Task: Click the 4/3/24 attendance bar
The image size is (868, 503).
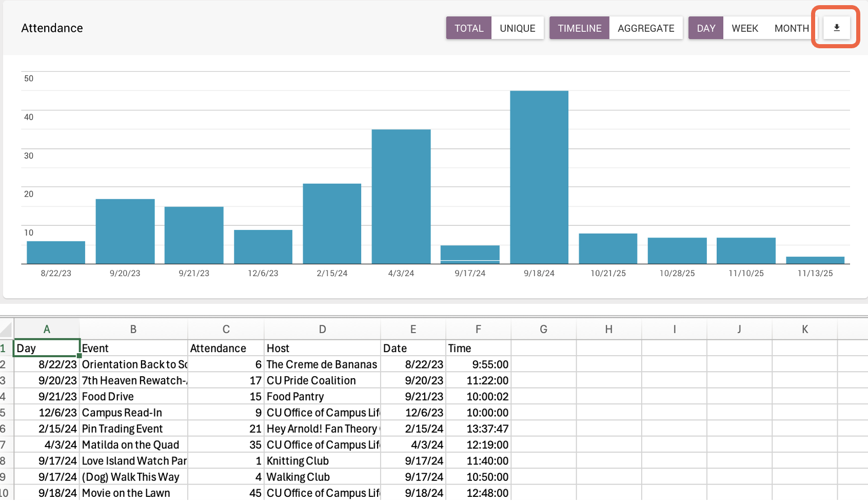Action: [x=401, y=195]
